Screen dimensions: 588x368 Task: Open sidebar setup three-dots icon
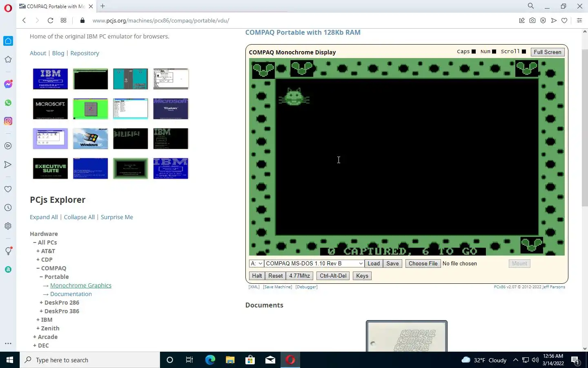coord(8,343)
